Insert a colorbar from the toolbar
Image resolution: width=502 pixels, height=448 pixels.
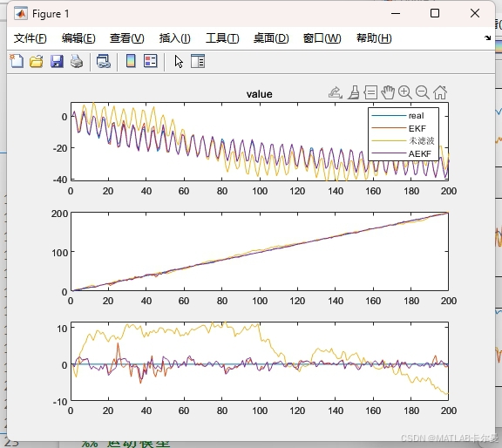click(131, 61)
